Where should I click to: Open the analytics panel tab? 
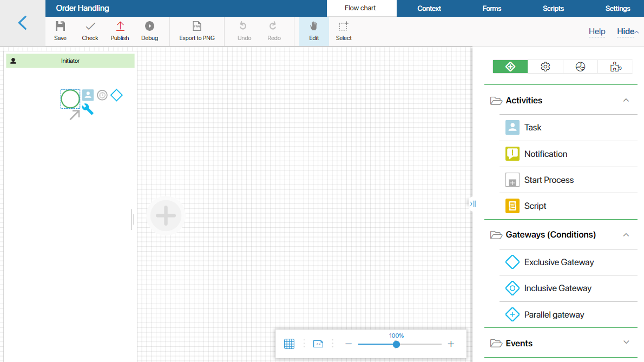click(x=580, y=67)
